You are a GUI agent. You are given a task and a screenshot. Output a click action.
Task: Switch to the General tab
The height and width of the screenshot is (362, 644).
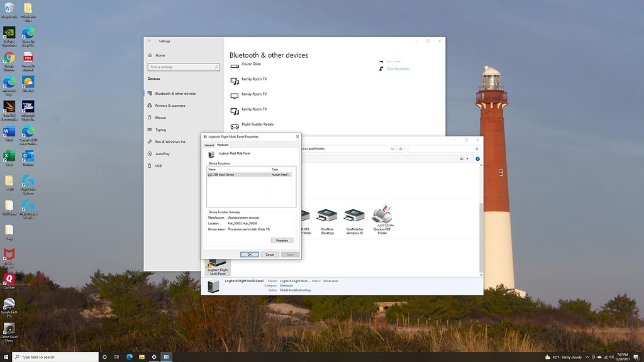click(209, 145)
